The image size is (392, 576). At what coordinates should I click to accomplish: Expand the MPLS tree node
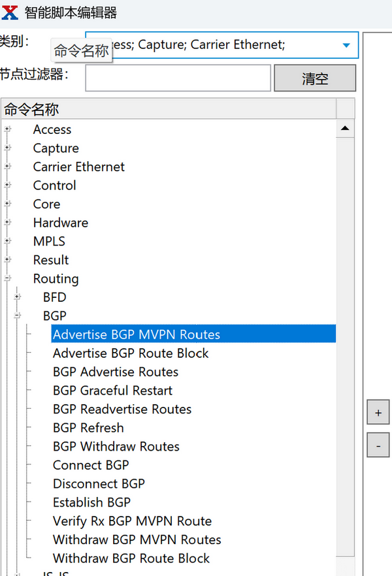pos(8,241)
